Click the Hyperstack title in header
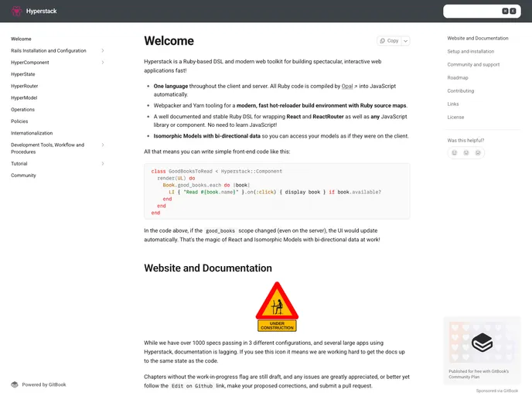532x396 pixels. pyautogui.click(x=42, y=11)
